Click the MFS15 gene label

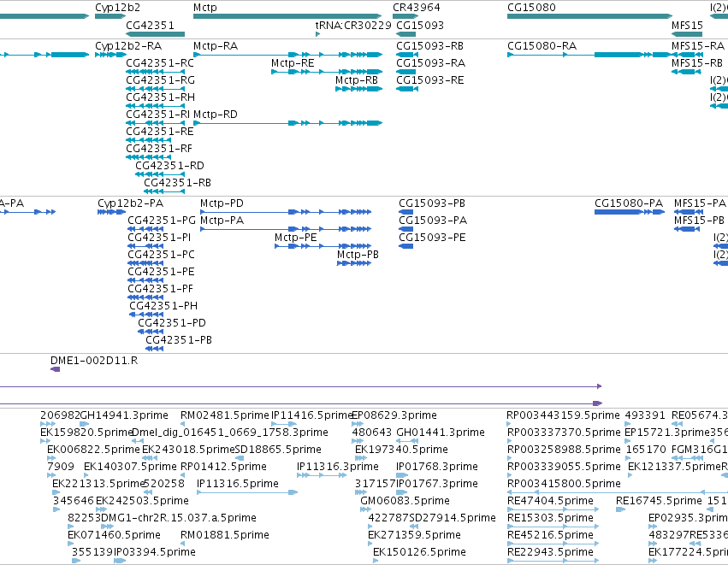tap(687, 25)
